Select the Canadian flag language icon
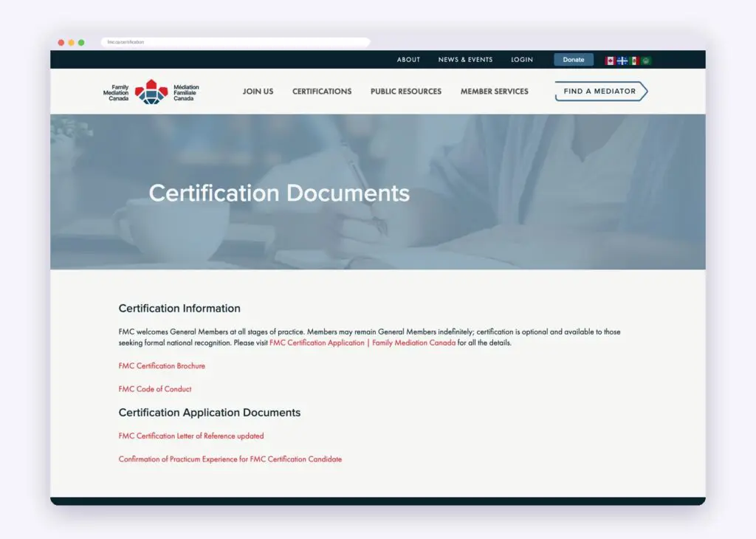 click(x=610, y=61)
